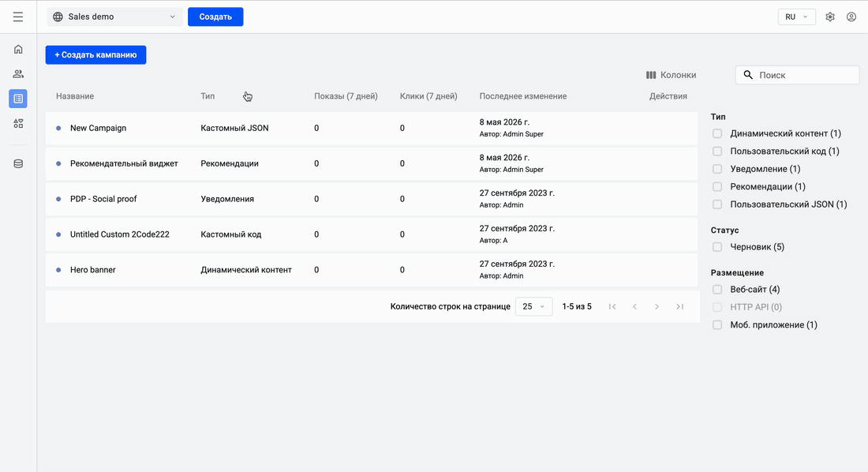The image size is (868, 472).
Task: Click Кастомный JSON type cell
Action: 234,128
